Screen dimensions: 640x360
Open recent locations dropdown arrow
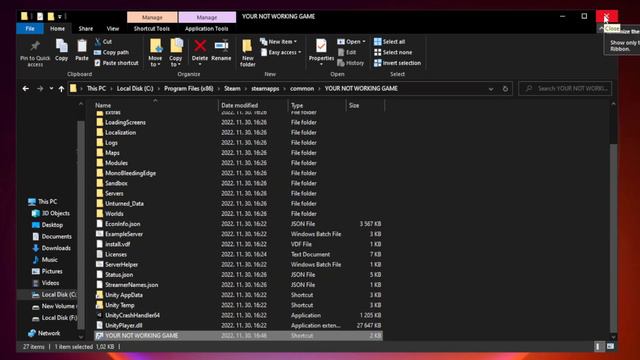coord(51,89)
